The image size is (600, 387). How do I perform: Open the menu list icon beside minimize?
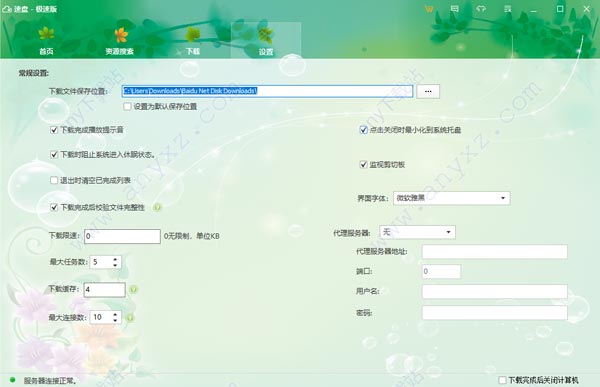pyautogui.click(x=507, y=8)
